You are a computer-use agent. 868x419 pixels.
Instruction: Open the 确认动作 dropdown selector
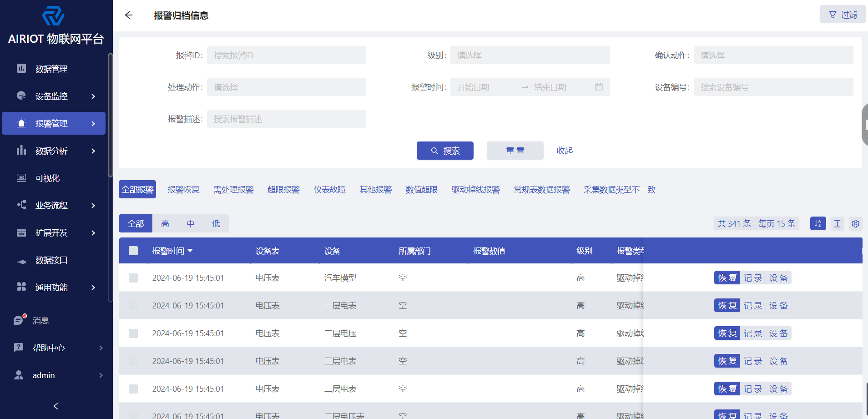773,55
